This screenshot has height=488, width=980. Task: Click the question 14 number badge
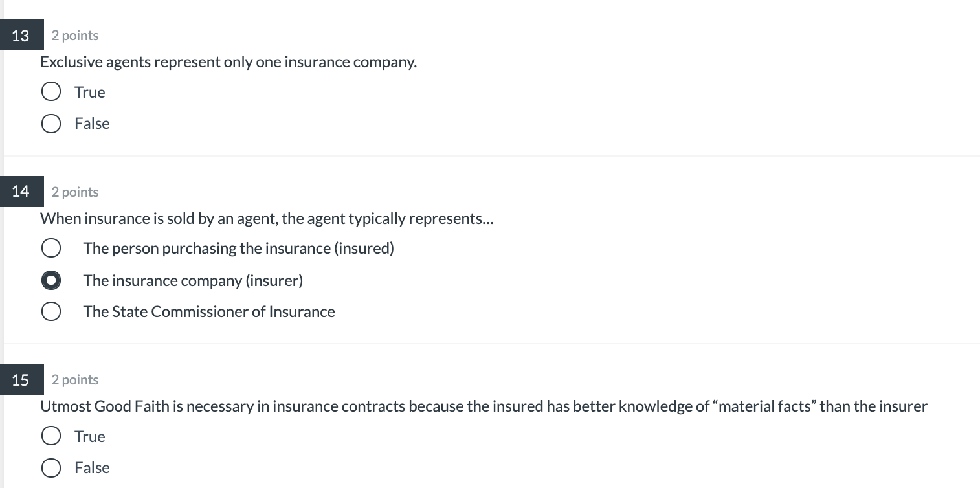pyautogui.click(x=21, y=191)
